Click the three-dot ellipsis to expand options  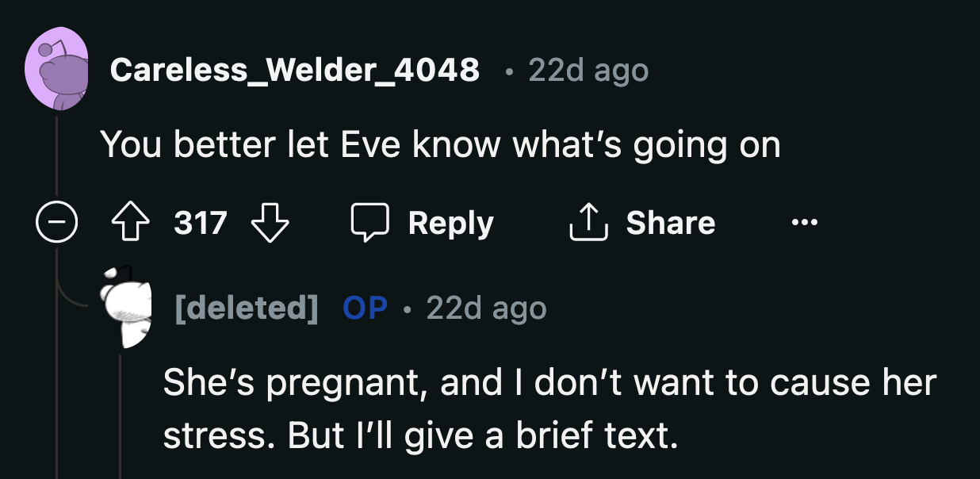(805, 223)
